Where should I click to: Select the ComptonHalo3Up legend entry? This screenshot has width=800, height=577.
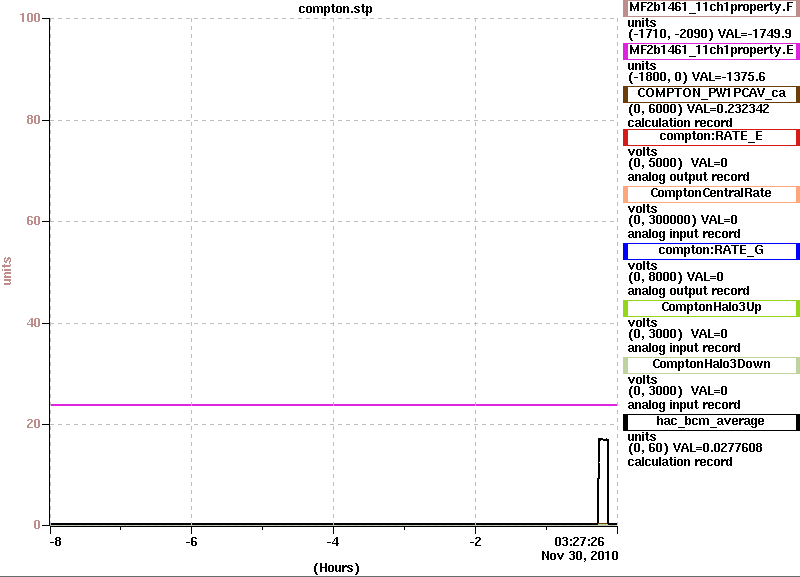(711, 307)
